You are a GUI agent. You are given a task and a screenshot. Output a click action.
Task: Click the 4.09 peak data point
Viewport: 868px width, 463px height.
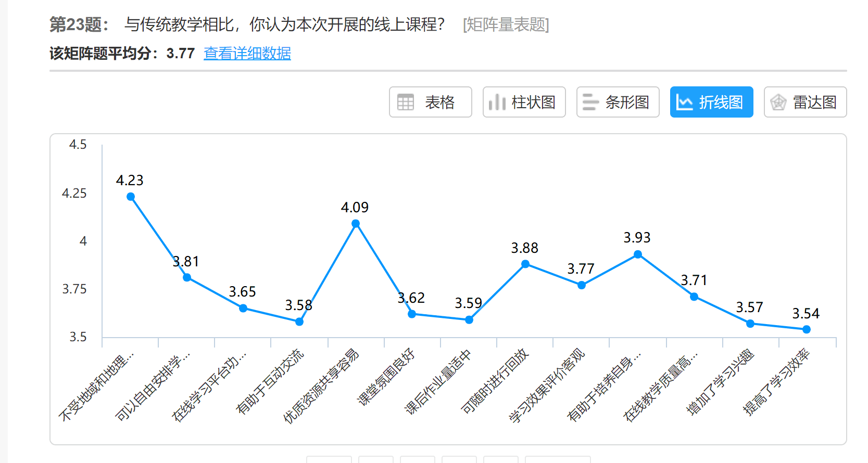tap(356, 224)
